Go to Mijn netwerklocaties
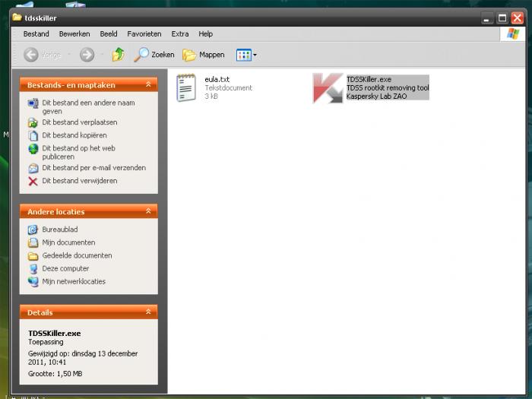Viewport: 532px width, 399px height. coord(74,281)
